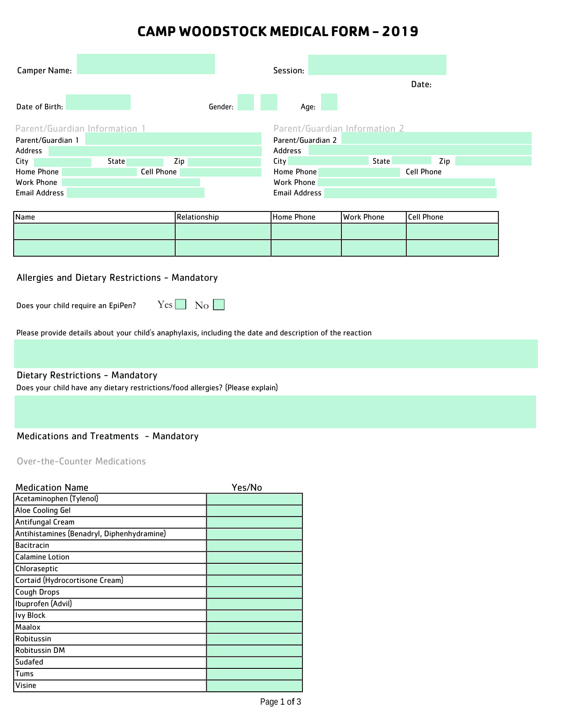
Task: Click "Over-the-Counter Medications" heading
Action: click(x=81, y=461)
